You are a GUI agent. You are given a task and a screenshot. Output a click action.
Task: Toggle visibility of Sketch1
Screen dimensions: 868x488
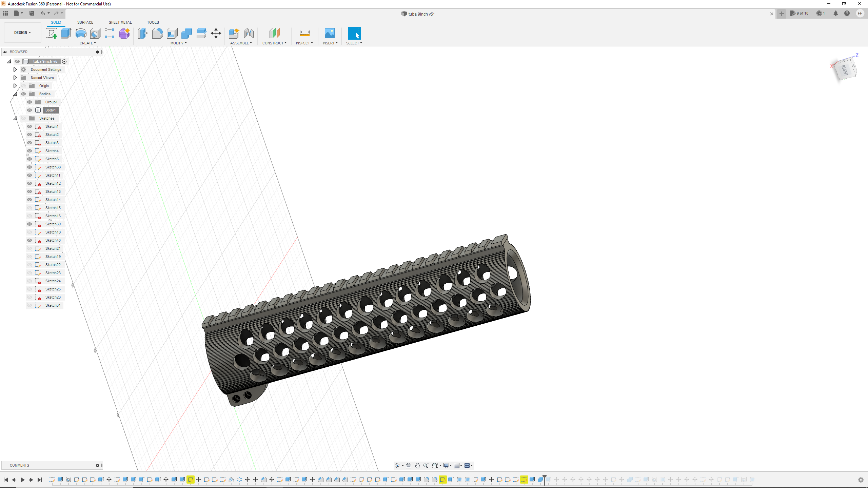[x=29, y=126]
